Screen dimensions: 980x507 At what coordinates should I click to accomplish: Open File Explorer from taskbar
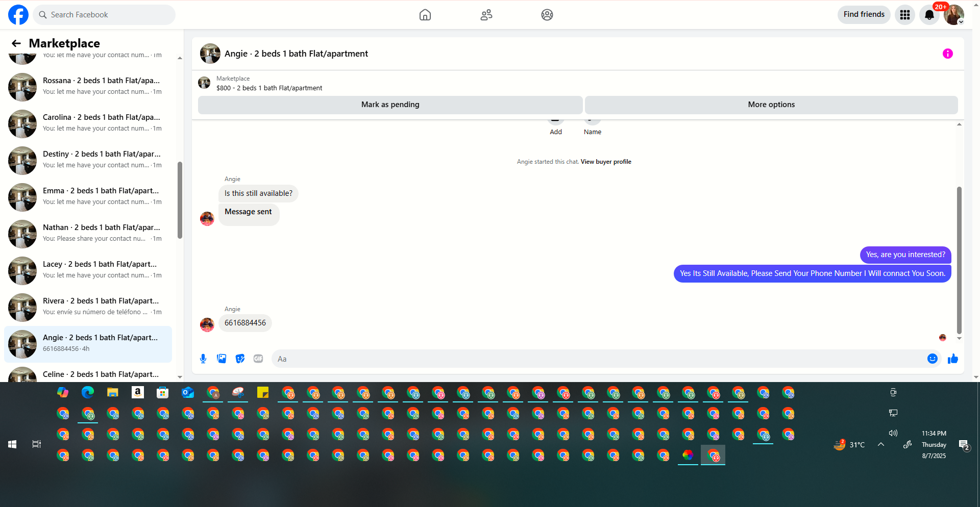(113, 392)
